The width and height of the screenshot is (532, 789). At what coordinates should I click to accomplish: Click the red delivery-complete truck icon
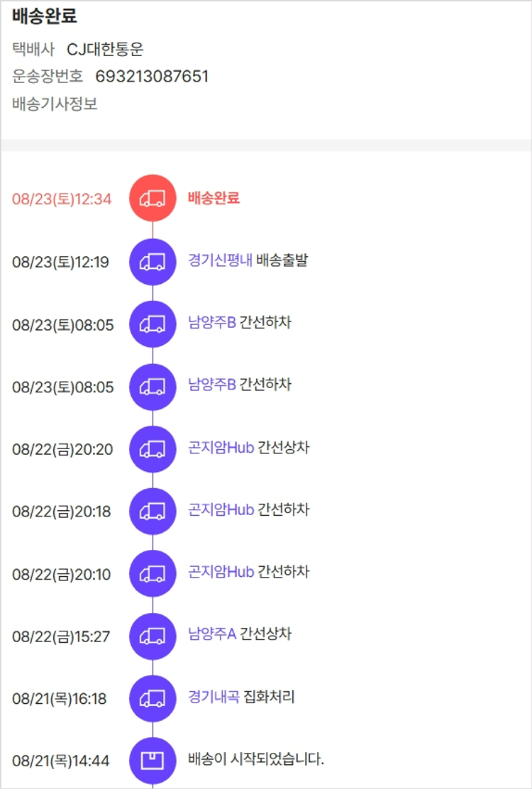click(x=153, y=199)
